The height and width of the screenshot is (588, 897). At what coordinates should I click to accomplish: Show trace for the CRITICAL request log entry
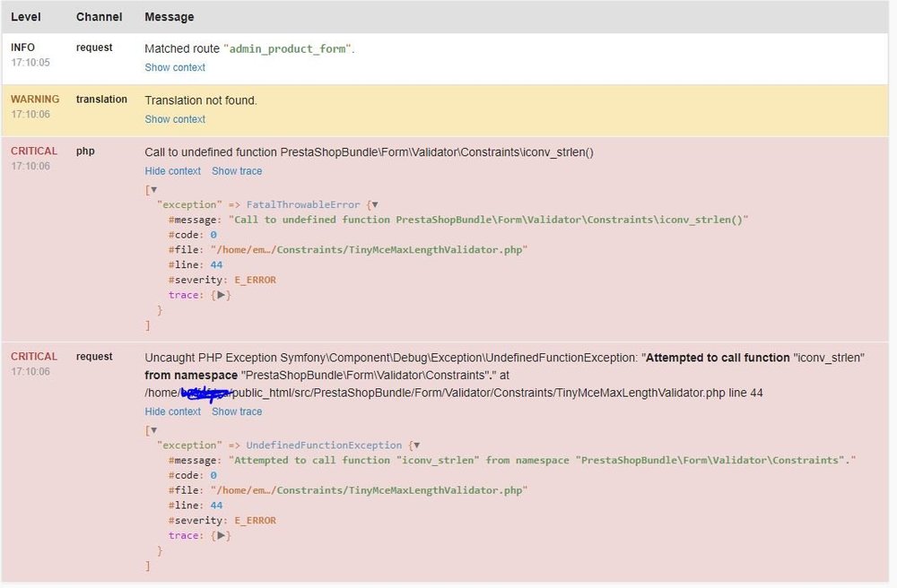coord(236,411)
